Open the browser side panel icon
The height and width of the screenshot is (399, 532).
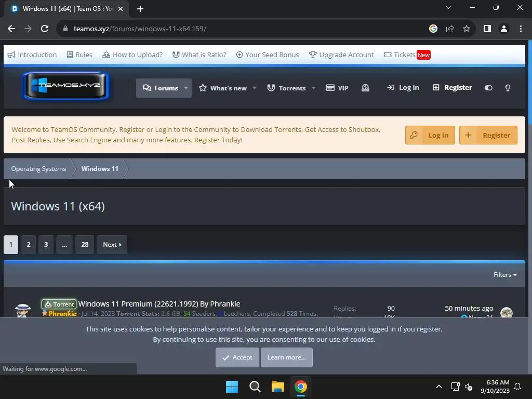[x=487, y=29]
